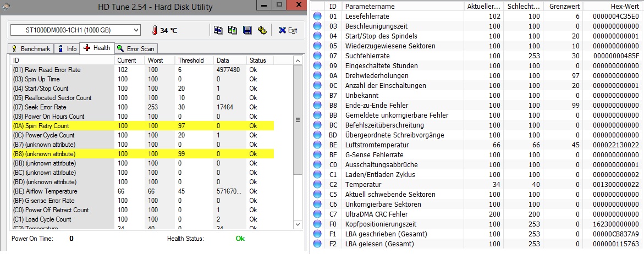Image resolution: width=644 pixels, height=254 pixels.
Task: Click the green Ok health status value
Action: point(240,239)
